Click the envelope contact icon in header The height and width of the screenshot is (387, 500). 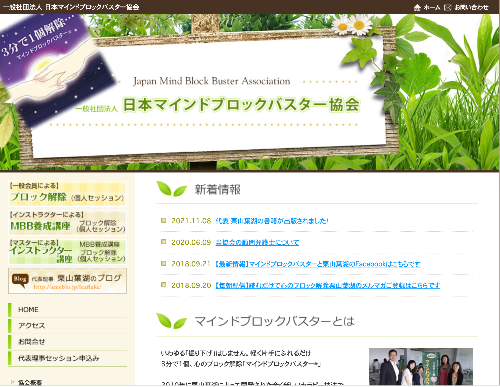448,7
